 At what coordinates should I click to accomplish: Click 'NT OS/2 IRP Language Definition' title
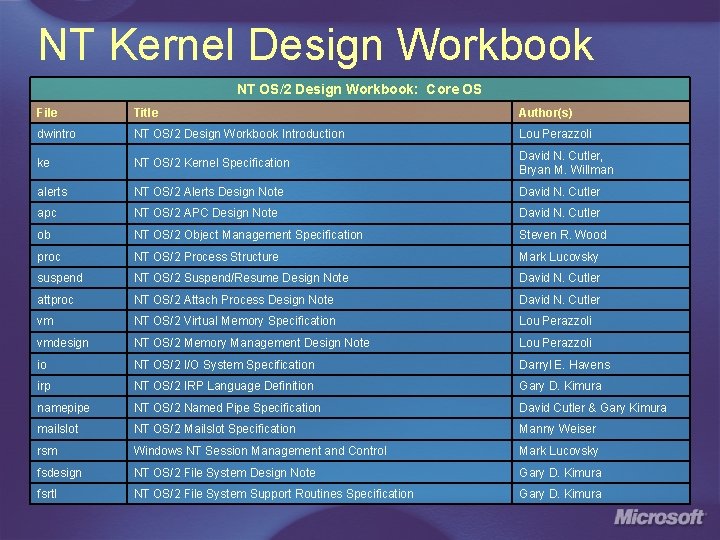[x=224, y=386]
